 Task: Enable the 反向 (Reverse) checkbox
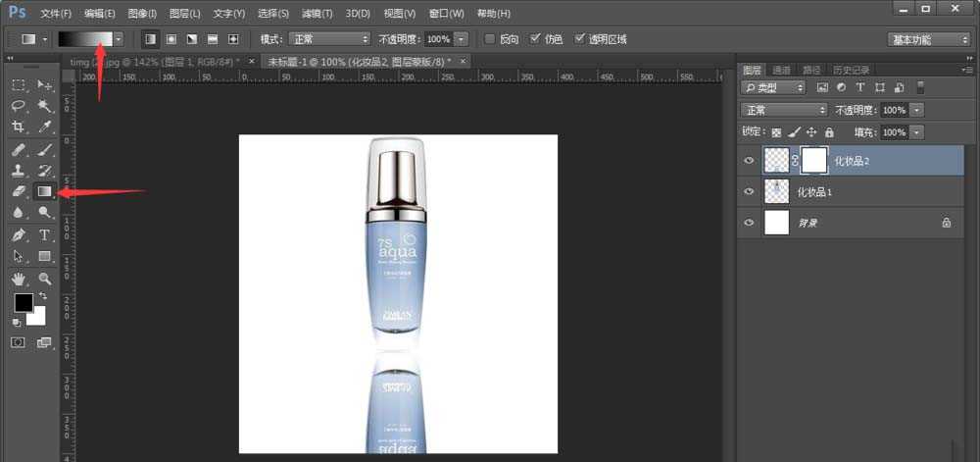point(489,39)
